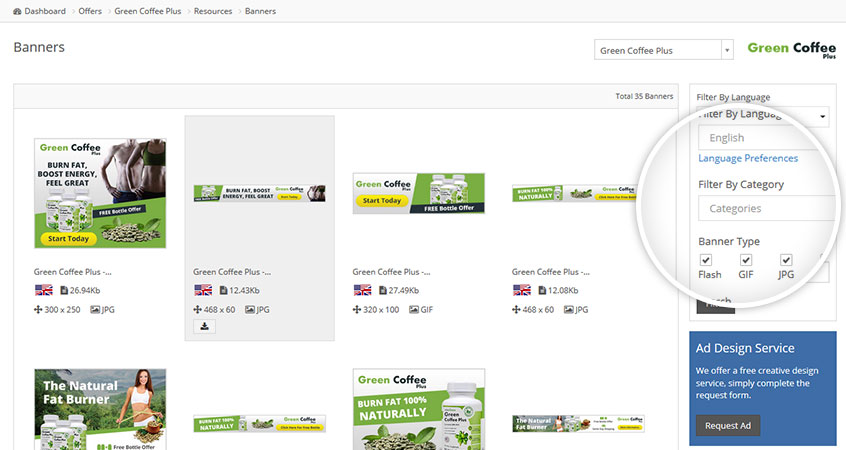Click the flag icon of 12.08Kb banner
Image resolution: width=846 pixels, height=450 pixels.
[x=522, y=290]
